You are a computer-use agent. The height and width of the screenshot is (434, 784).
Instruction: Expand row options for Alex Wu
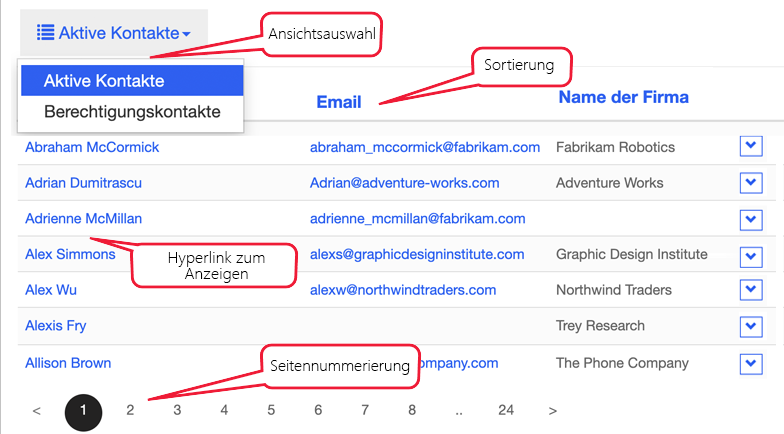(x=751, y=290)
